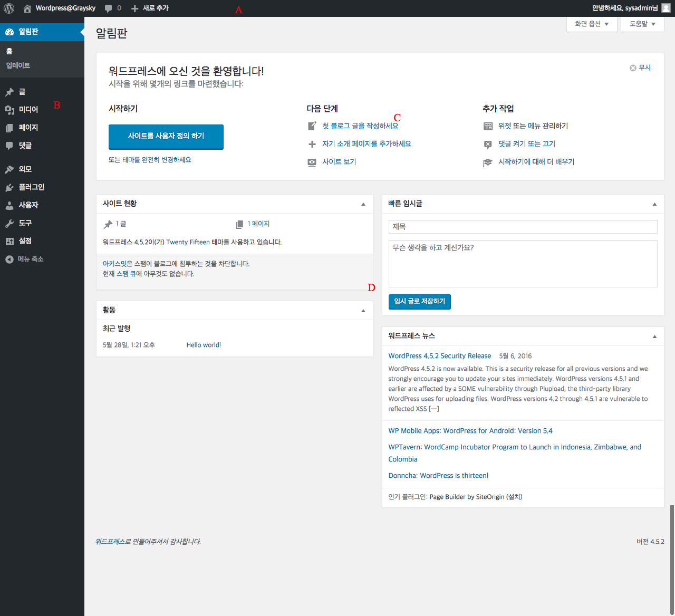Click the Twenty Fifteen theme link
Image resolution: width=675 pixels, height=616 pixels.
(188, 242)
